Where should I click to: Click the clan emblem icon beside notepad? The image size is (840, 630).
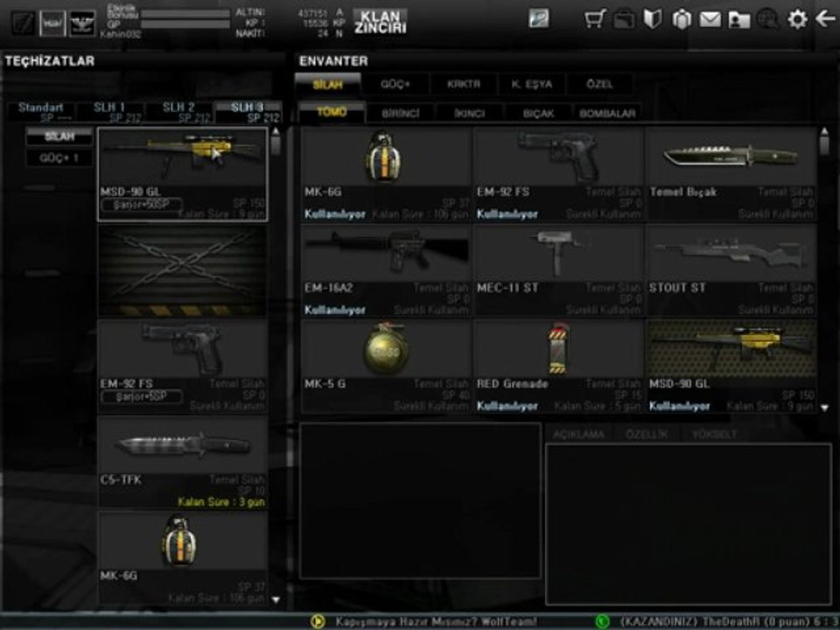[x=52, y=23]
